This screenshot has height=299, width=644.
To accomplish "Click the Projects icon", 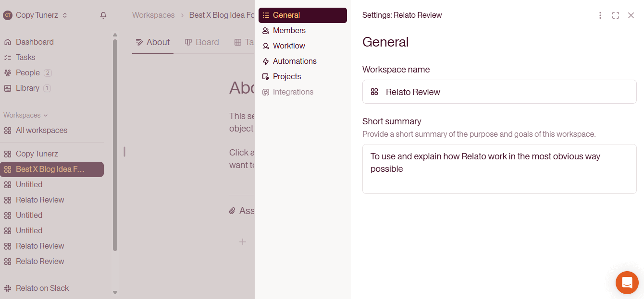I will pyautogui.click(x=266, y=77).
